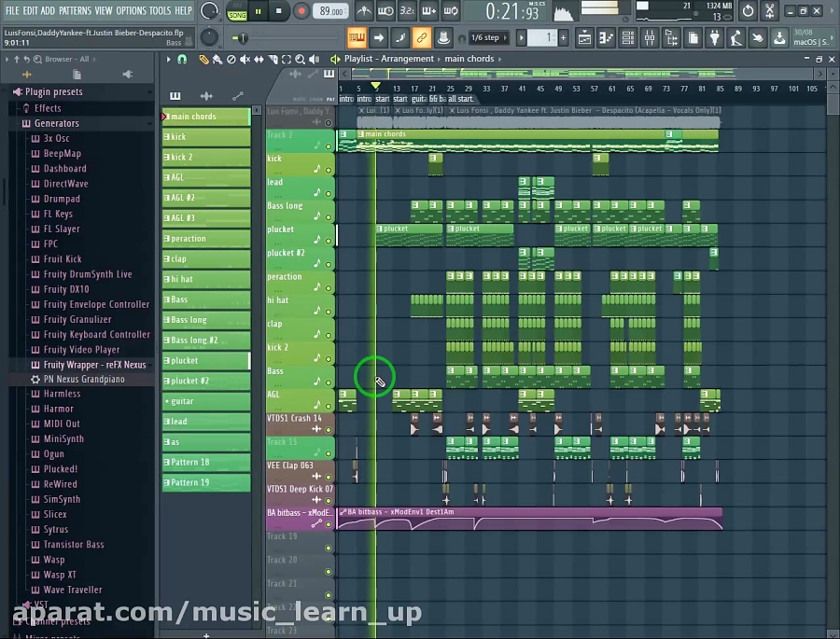Open the Browser view from folder-tree icon
Viewport: 840px width, 639px height.
pyautogui.click(x=671, y=38)
